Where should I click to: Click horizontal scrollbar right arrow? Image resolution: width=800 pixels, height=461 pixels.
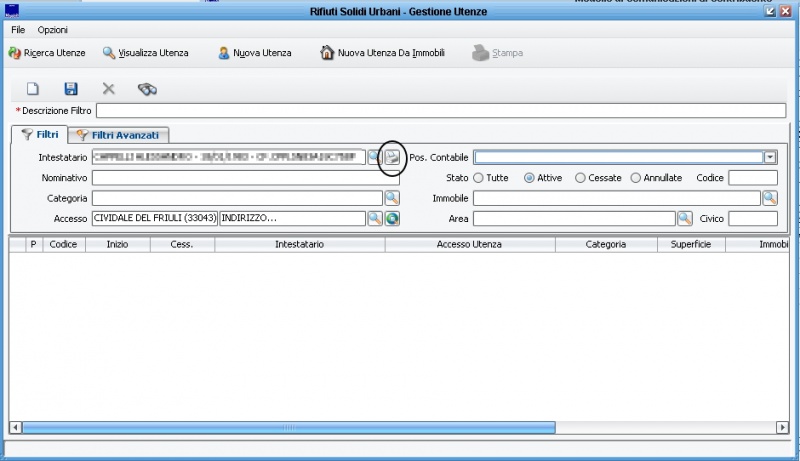[782, 427]
